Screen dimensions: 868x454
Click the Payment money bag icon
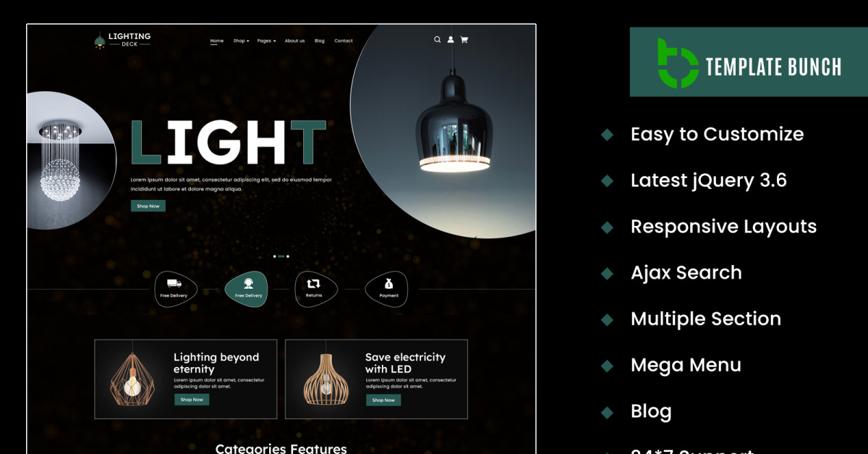388,284
